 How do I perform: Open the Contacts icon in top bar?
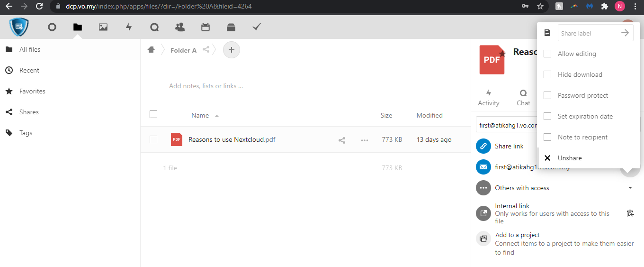(x=180, y=27)
